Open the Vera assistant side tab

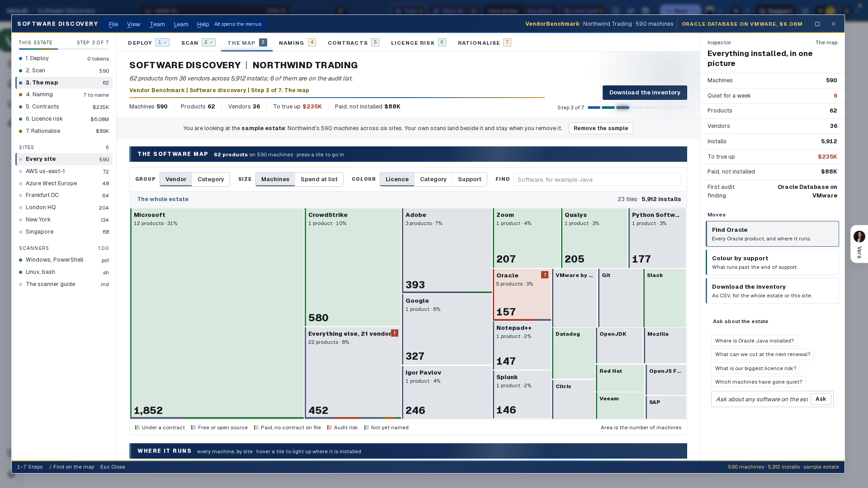click(x=859, y=244)
